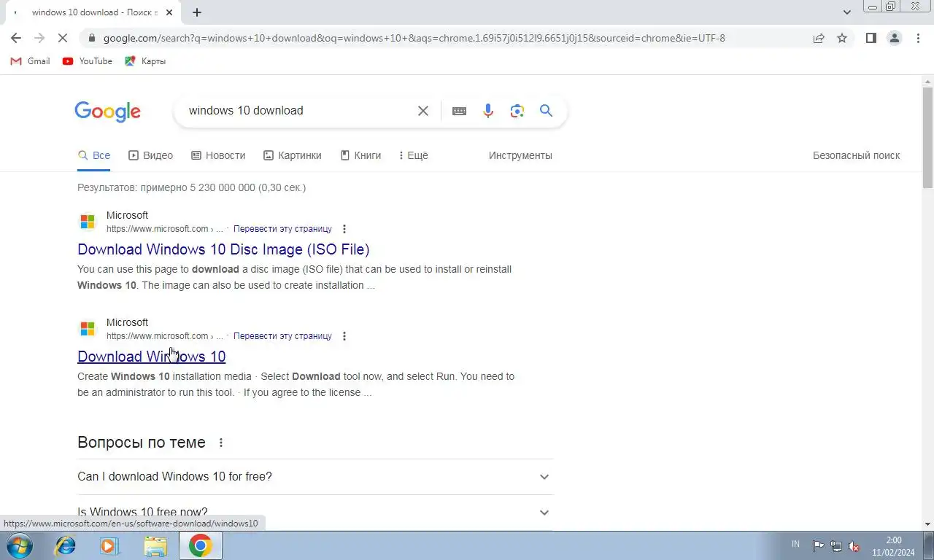
Task: Switch to the Книги tab
Action: (360, 155)
